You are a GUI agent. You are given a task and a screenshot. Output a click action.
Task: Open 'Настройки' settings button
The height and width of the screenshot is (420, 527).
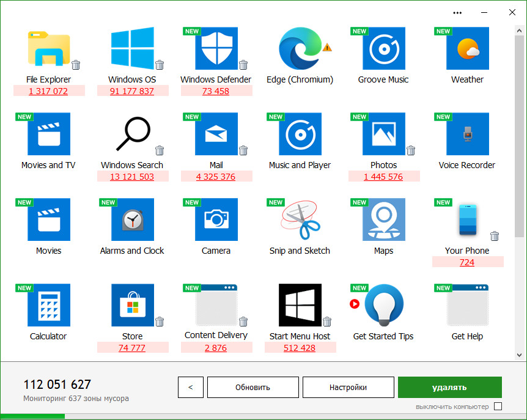pyautogui.click(x=348, y=387)
